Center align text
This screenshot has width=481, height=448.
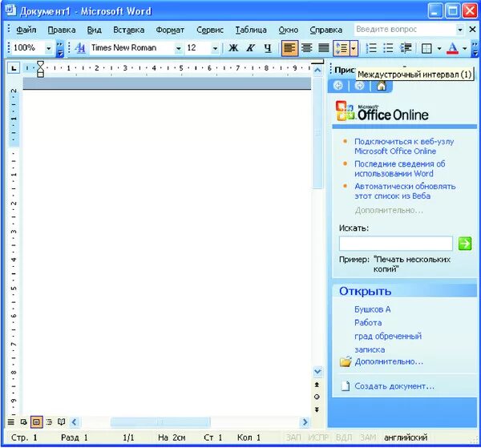307,48
